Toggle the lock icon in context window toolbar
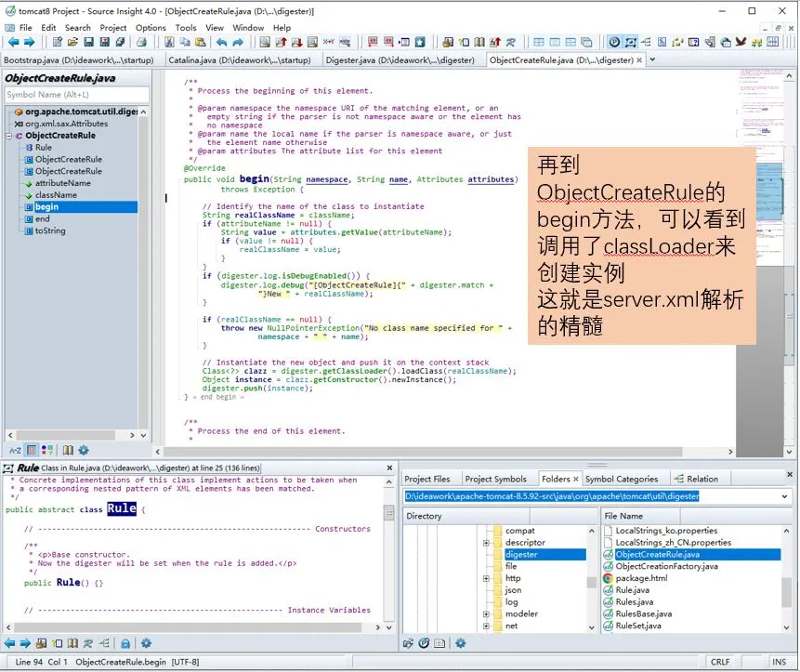Viewport: 800px width, 672px height. click(x=125, y=643)
